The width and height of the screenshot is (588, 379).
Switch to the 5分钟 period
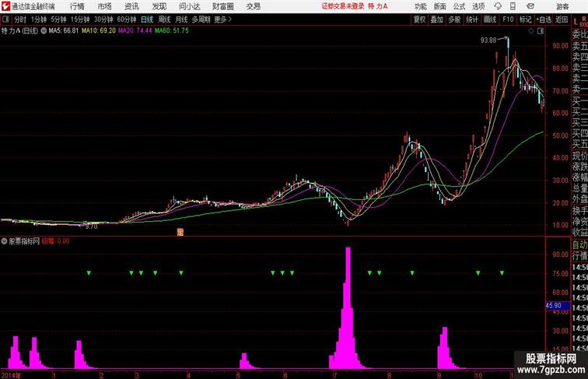[58, 19]
